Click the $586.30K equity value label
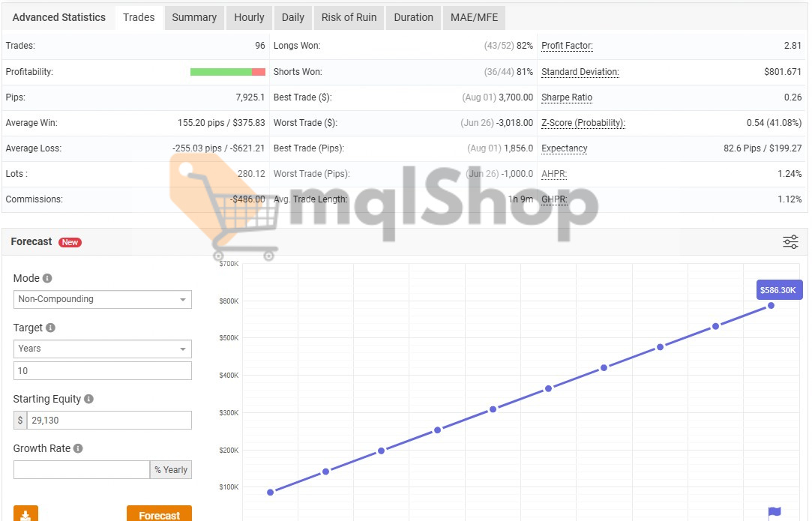This screenshot has width=812, height=521. point(778,289)
